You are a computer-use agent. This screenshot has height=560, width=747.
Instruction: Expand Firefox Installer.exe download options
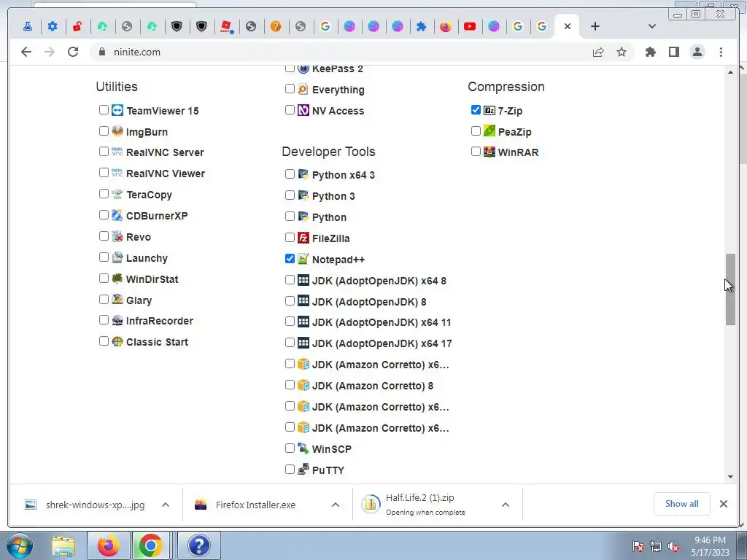[x=336, y=505]
